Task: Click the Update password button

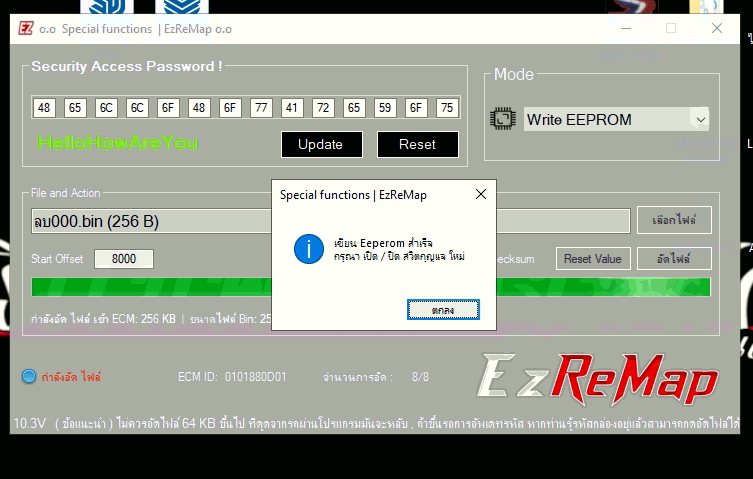Action: [x=321, y=144]
